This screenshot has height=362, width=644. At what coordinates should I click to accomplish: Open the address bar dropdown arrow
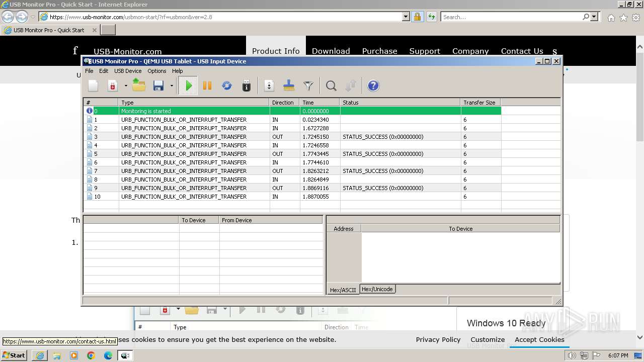406,17
